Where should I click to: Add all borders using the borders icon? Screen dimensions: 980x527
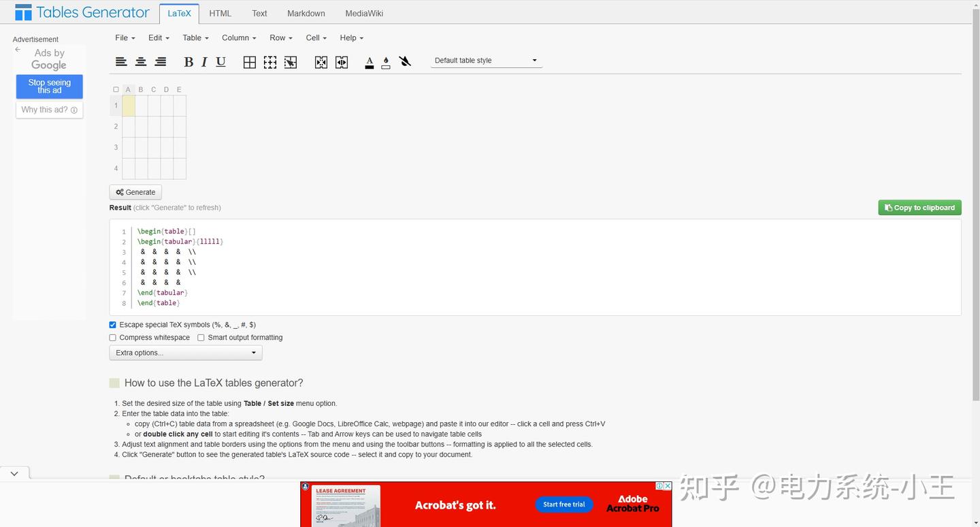[x=249, y=61]
